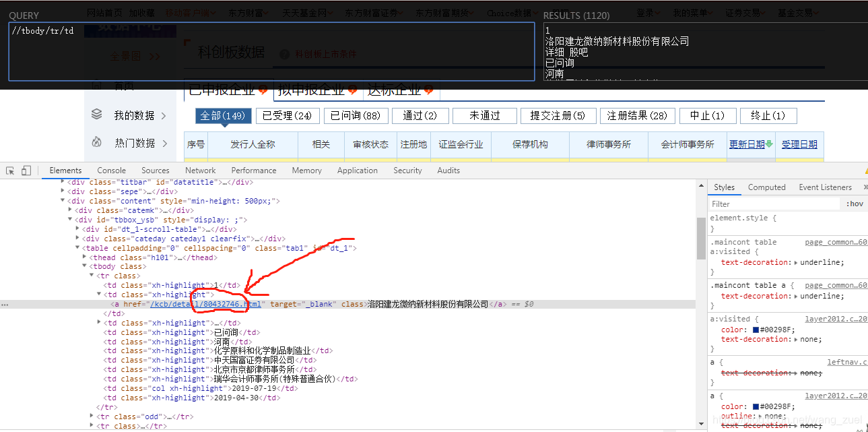This screenshot has height=432, width=868.
Task: Select the td row containing 北京市京都律师事务所
Action: [x=209, y=370]
